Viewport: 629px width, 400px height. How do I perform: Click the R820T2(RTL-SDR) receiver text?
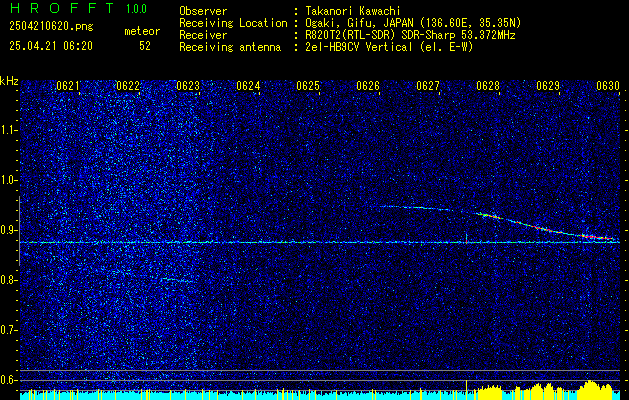[410, 35]
